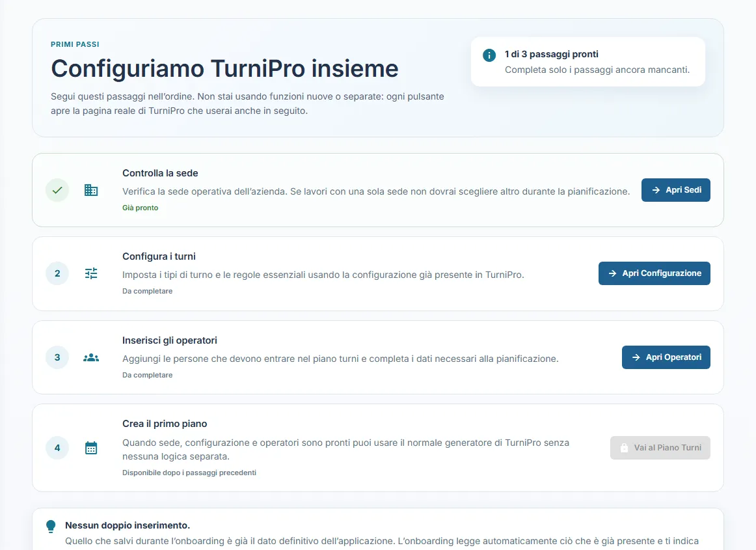
Task: Click the 'Configuriamo TurniPro insieme' title
Action: [224, 68]
